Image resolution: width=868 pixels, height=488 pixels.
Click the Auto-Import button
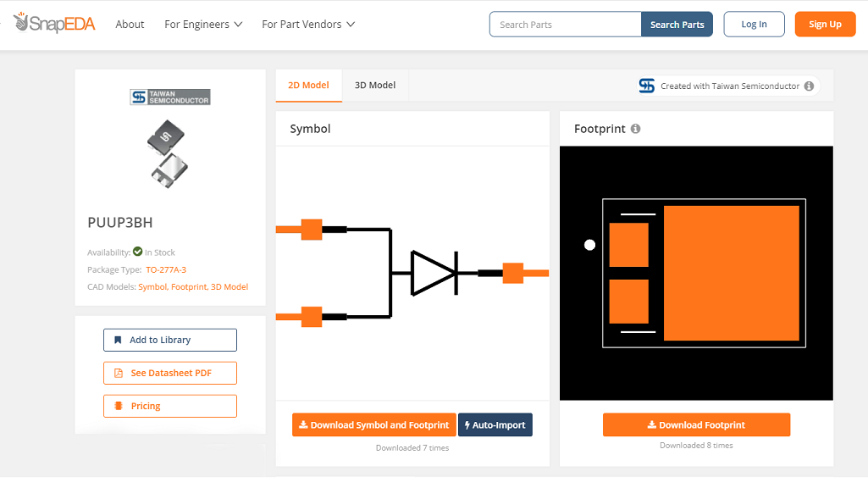tap(495, 425)
